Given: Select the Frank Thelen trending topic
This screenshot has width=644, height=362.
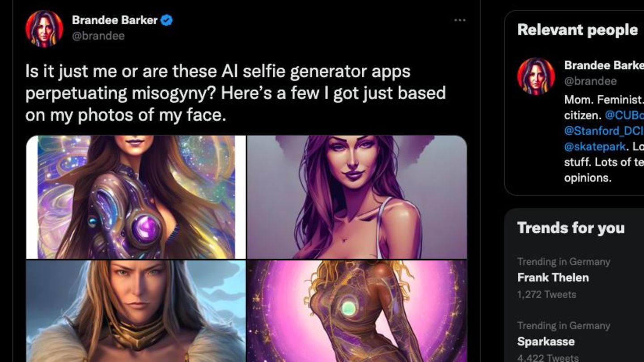Looking at the screenshot, I should pos(553,277).
